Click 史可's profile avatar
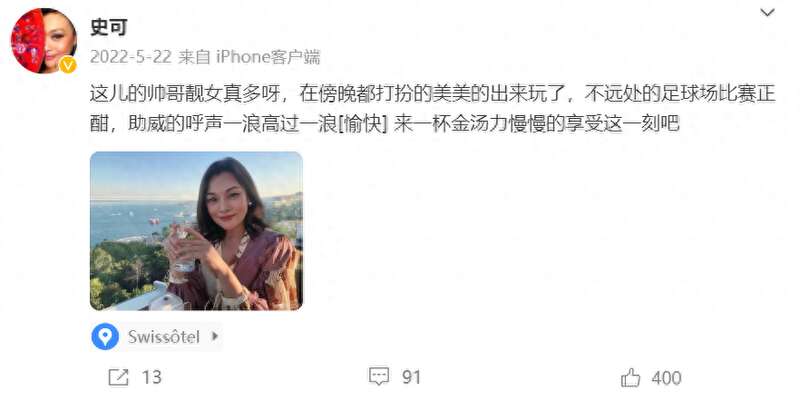 43,41
